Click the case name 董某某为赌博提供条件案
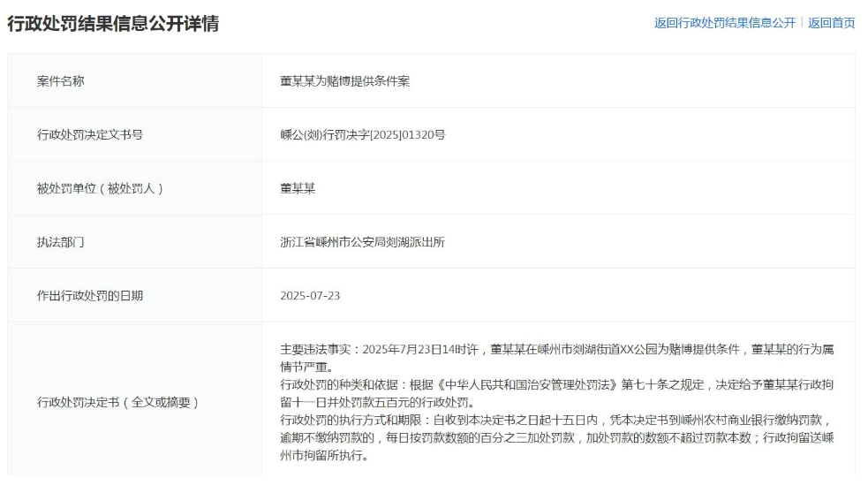 coord(344,81)
